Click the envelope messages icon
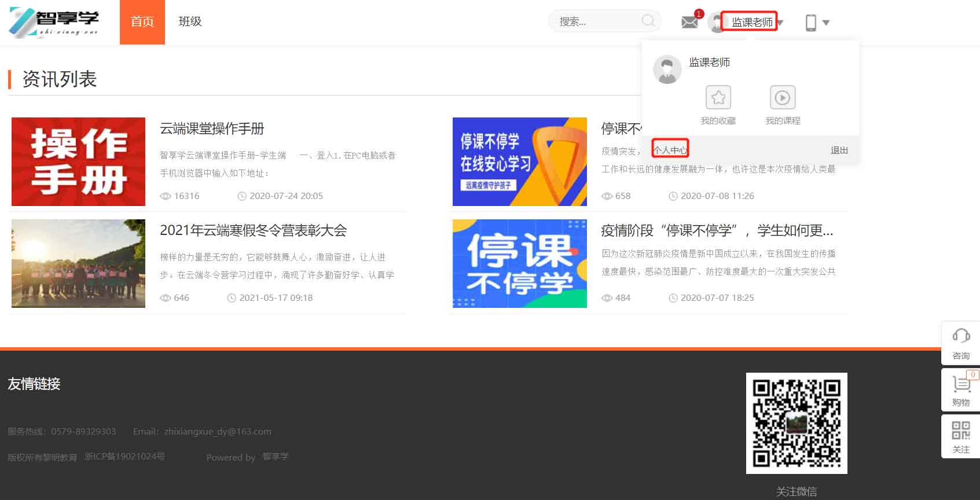This screenshot has height=500, width=980. [x=689, y=22]
